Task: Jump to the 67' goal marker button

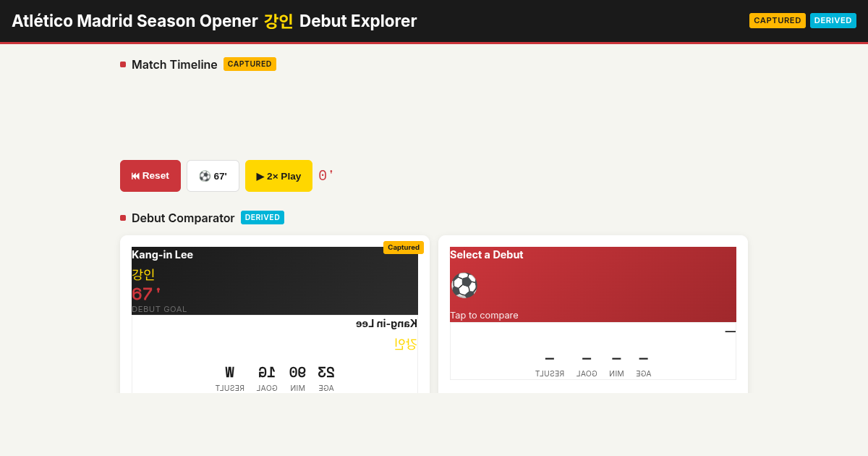Action: 213,176
